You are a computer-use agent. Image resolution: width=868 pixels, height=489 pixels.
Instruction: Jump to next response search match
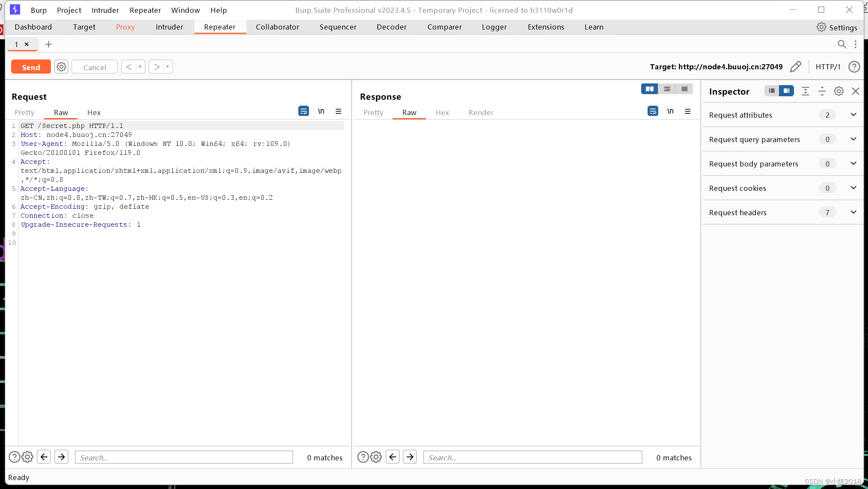click(x=410, y=457)
